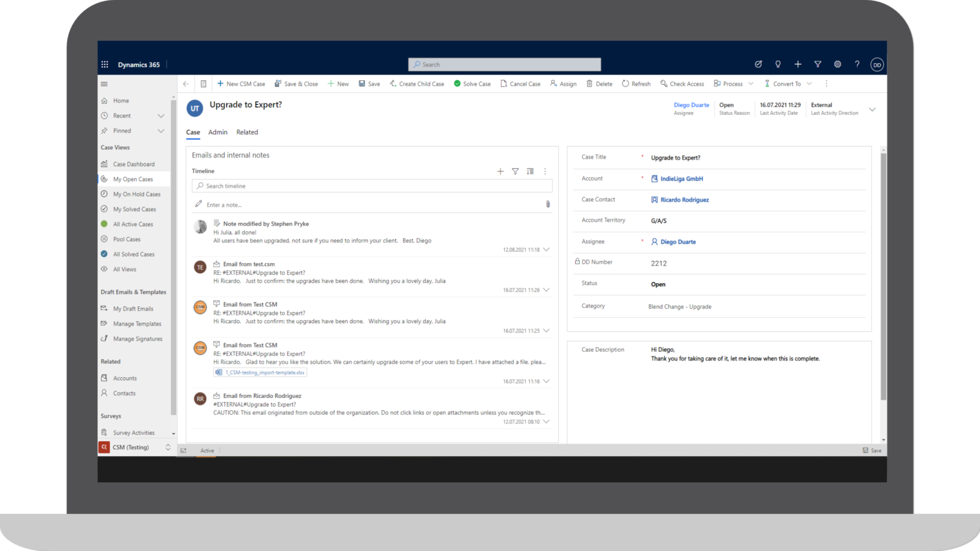Expand the header details chevron beside External
The image size is (980, 551).
tap(872, 109)
